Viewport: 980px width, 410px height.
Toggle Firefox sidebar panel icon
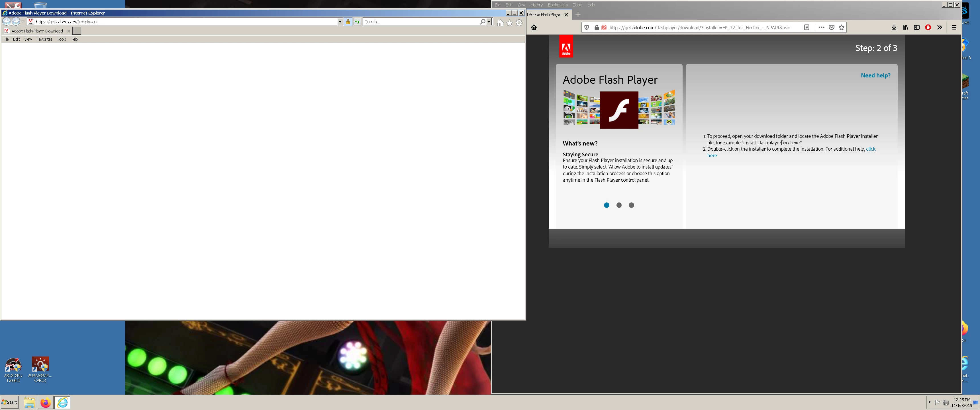[x=916, y=27]
